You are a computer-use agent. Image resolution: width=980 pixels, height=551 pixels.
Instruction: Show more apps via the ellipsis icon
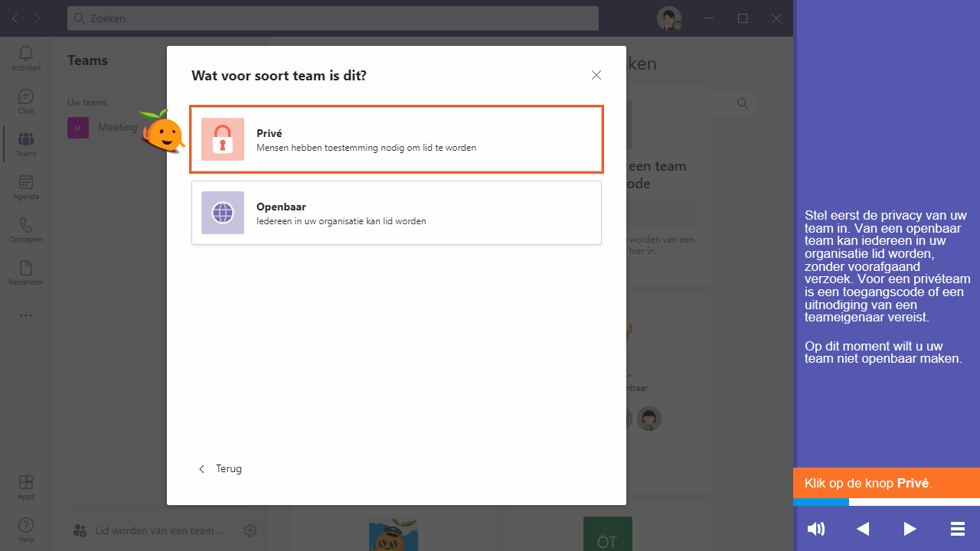pyautogui.click(x=26, y=315)
